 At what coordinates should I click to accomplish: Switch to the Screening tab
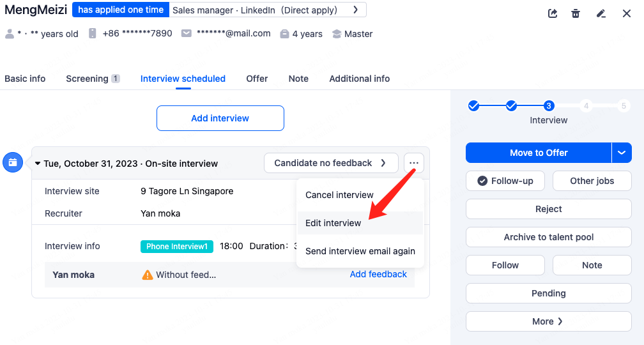[x=87, y=79]
